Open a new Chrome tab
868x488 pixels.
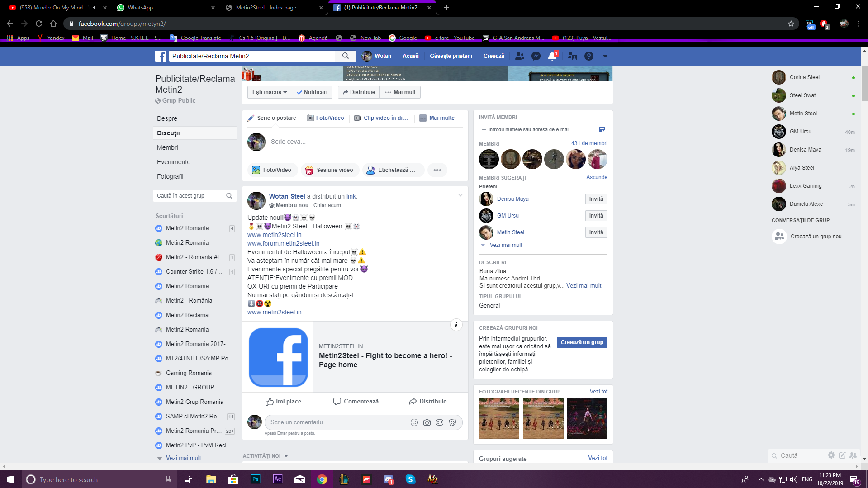[x=446, y=8]
